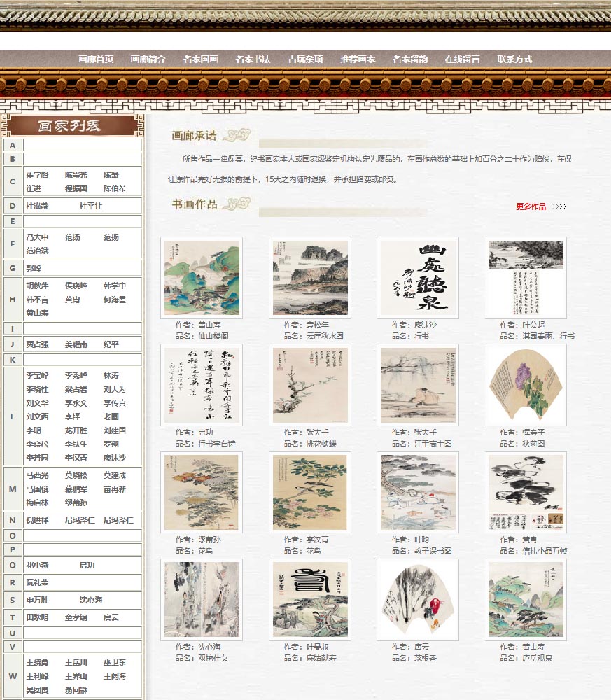Select painter 龙开胜 in the painter list
Image resolution: width=611 pixels, height=700 pixels.
click(x=76, y=430)
